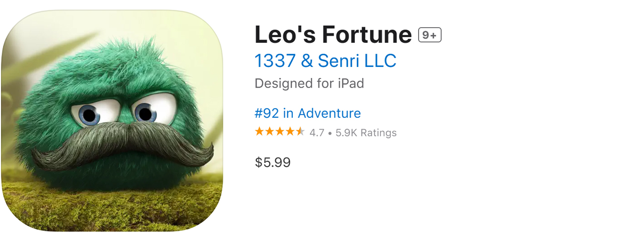Click the Leo's Fortune app title
Screen dimensions: 644x240
pyautogui.click(x=333, y=35)
